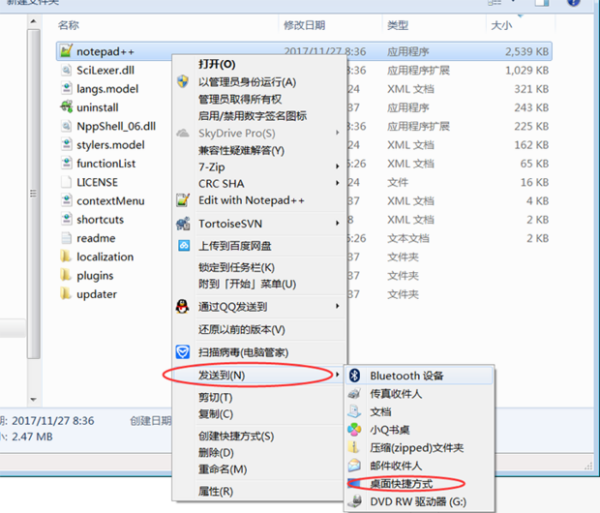Click the SkyDrive Pro cloud icon

pos(183,133)
